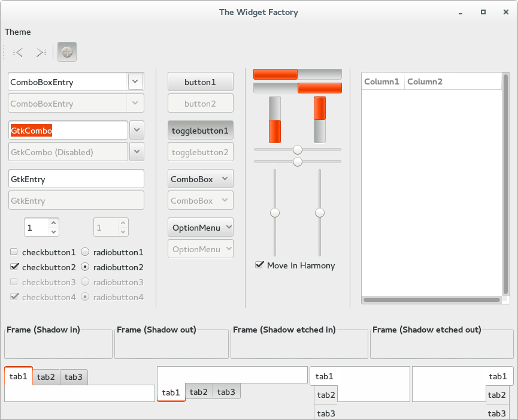This screenshot has width=518, height=420.
Task: Click the disabled OptionMenu dropdown
Action: point(200,249)
